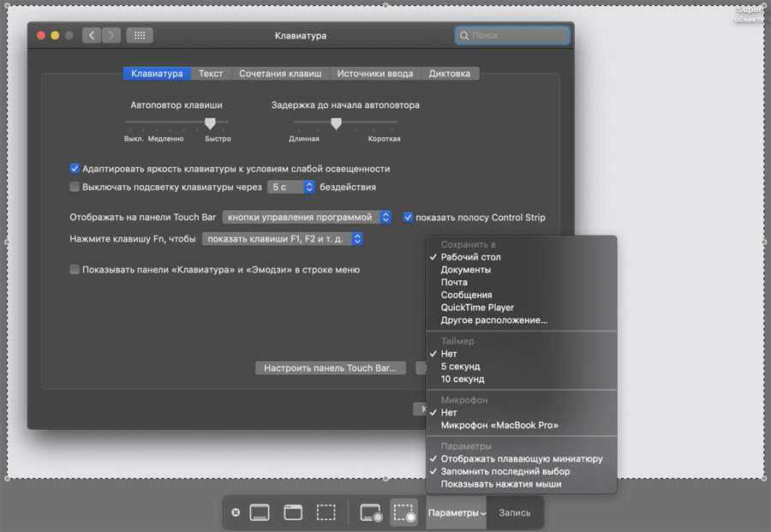Select the record selected portion icon
Screen dimensions: 771x532
pyautogui.click(x=403, y=512)
